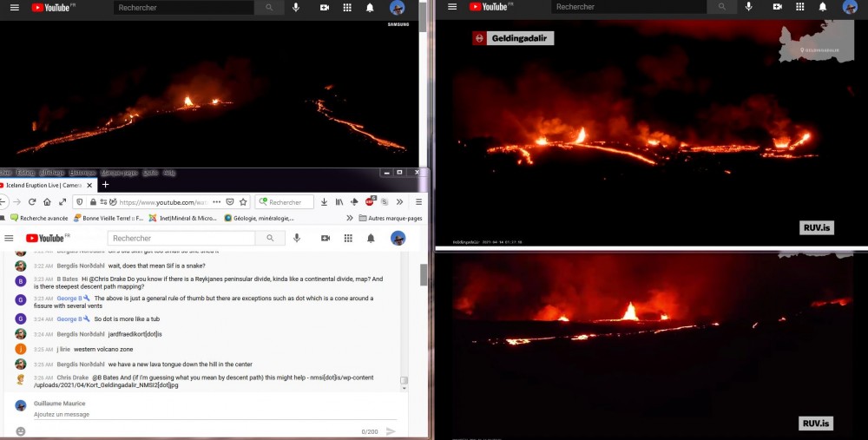868x440 pixels.
Task: Click the voice search microphone in the light YouTube window
Action: point(296,239)
